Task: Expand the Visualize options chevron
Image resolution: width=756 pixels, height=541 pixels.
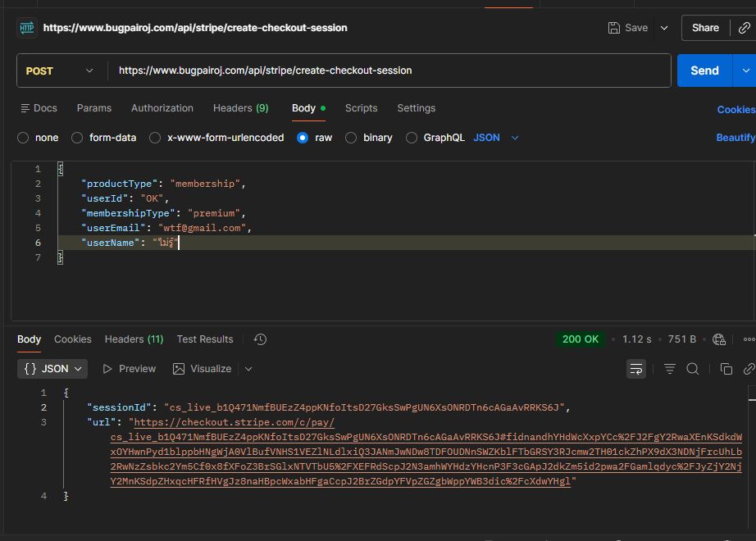Action: [248, 370]
